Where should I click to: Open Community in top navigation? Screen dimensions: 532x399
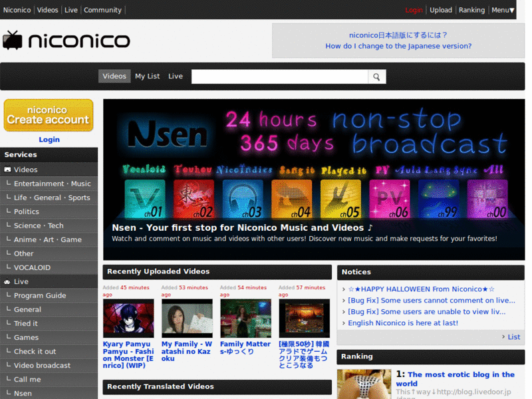[x=103, y=10]
